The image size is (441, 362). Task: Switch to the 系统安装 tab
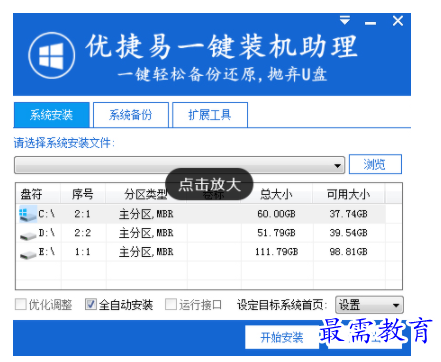coord(51,115)
